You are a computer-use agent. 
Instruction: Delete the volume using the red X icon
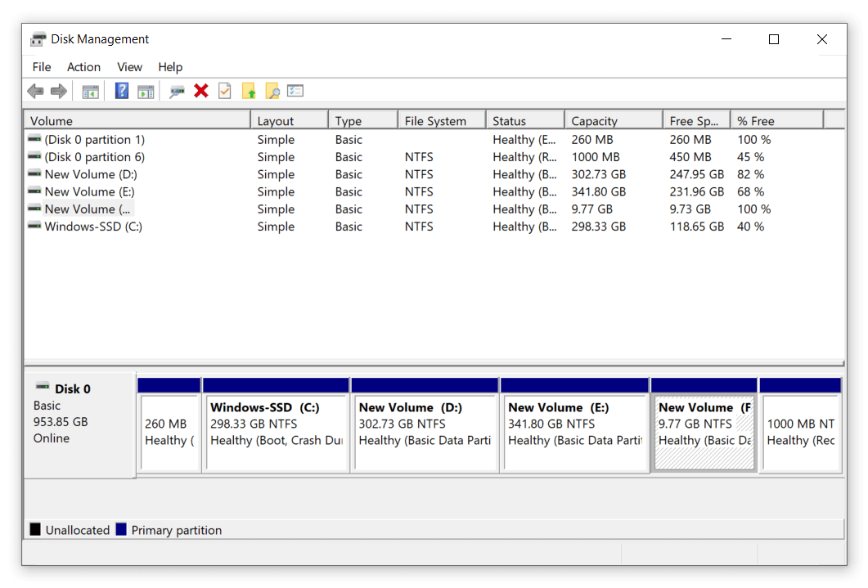[201, 91]
